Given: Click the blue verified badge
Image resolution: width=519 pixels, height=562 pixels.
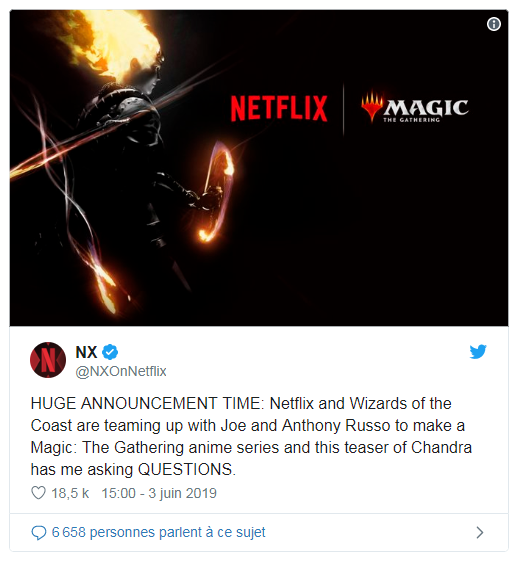Looking at the screenshot, I should 110,352.
